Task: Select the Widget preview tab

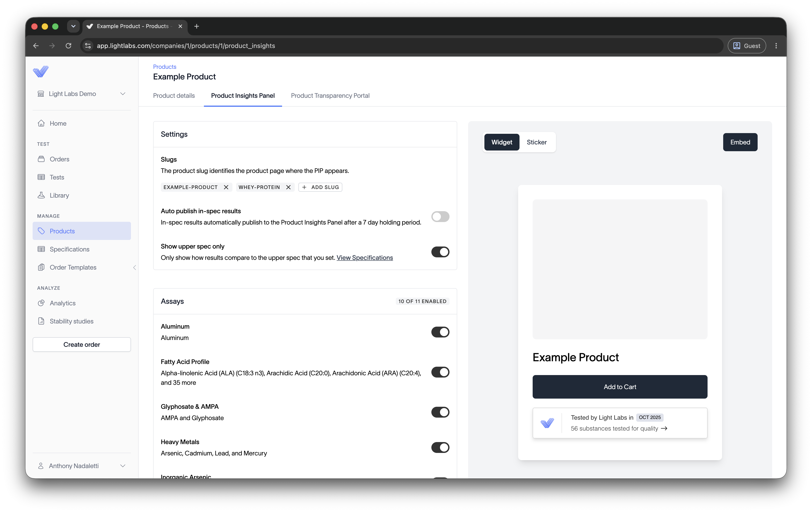Action: point(501,142)
